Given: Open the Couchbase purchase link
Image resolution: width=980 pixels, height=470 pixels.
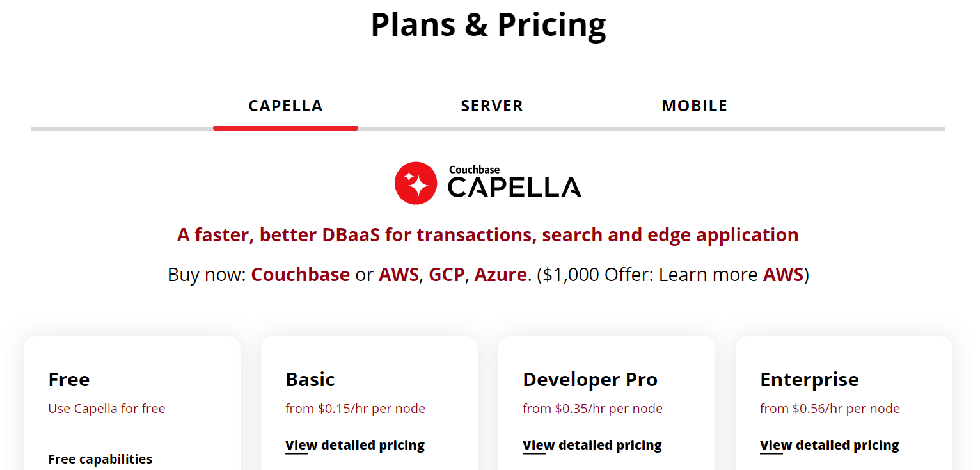Looking at the screenshot, I should coord(300,274).
